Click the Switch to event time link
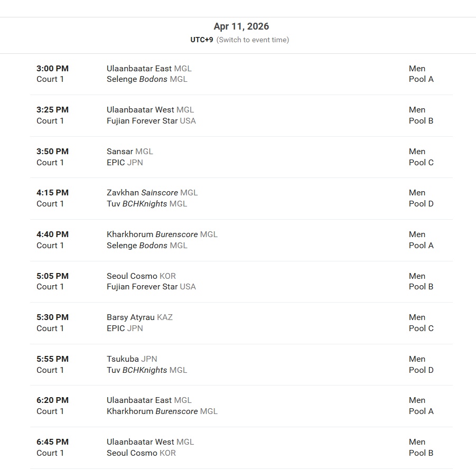The image size is (476, 470). (253, 40)
